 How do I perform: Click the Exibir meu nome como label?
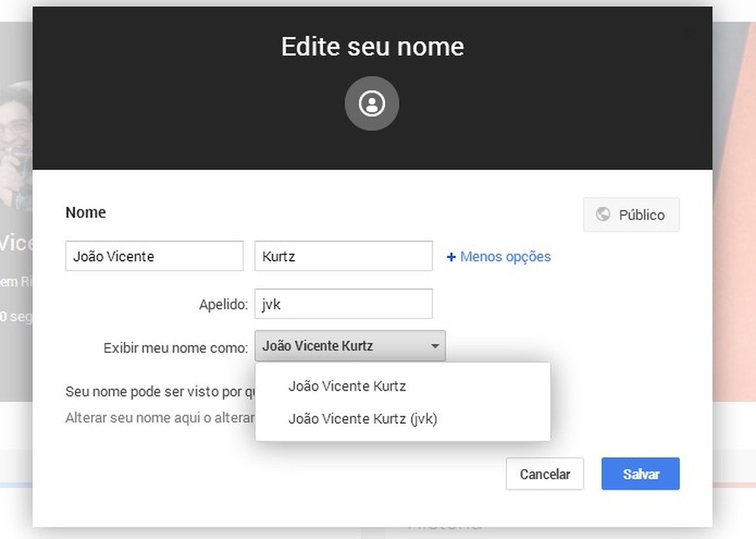click(x=174, y=347)
